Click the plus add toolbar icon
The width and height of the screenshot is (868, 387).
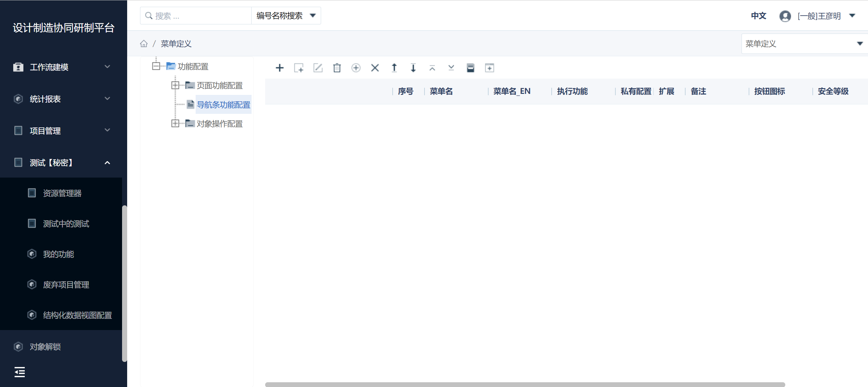coord(279,68)
